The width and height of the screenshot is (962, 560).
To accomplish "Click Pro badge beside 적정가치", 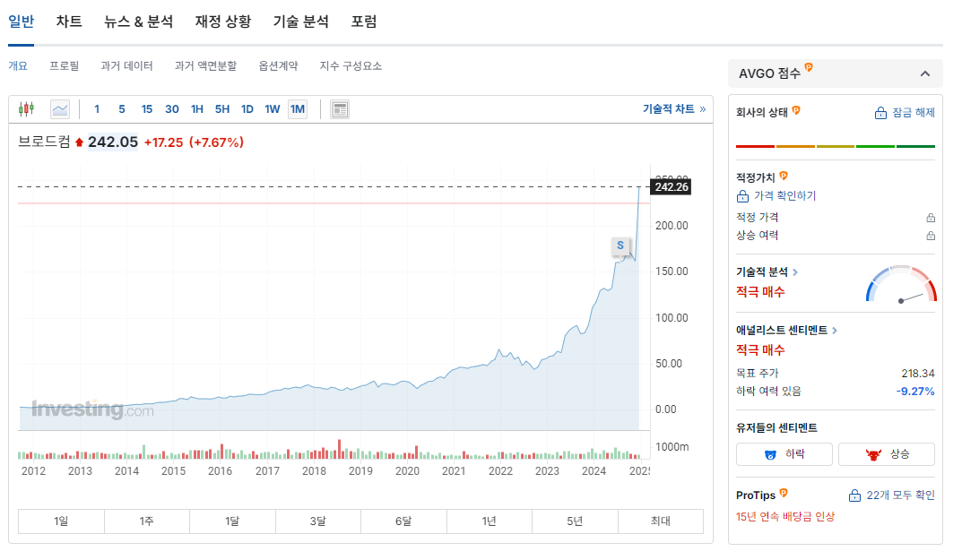I will pos(784,176).
